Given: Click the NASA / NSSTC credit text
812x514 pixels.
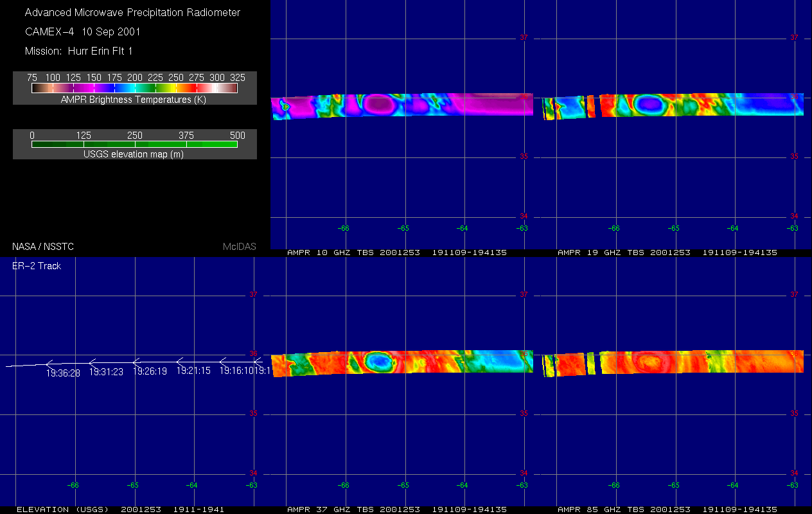Looking at the screenshot, I should [x=43, y=247].
